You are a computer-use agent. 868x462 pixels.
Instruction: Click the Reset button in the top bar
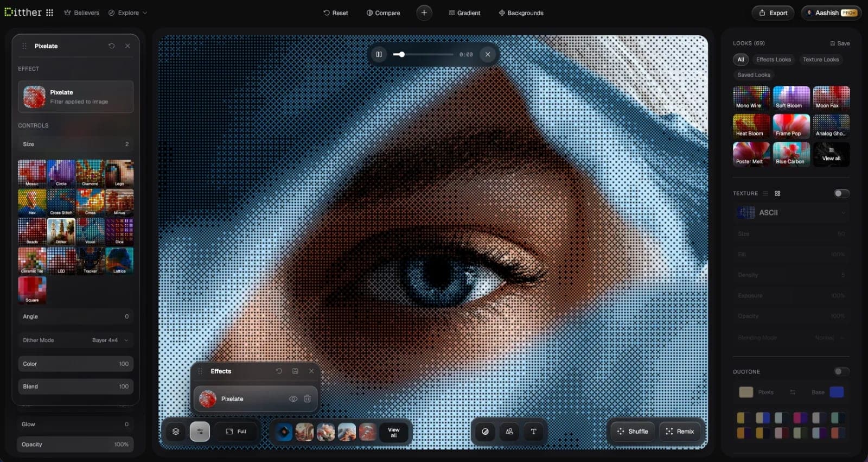click(x=335, y=12)
